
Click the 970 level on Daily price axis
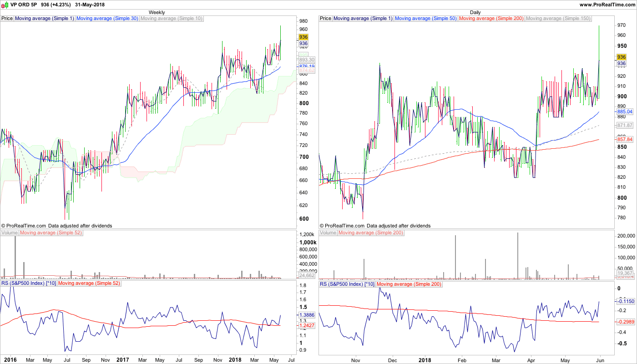pos(621,25)
